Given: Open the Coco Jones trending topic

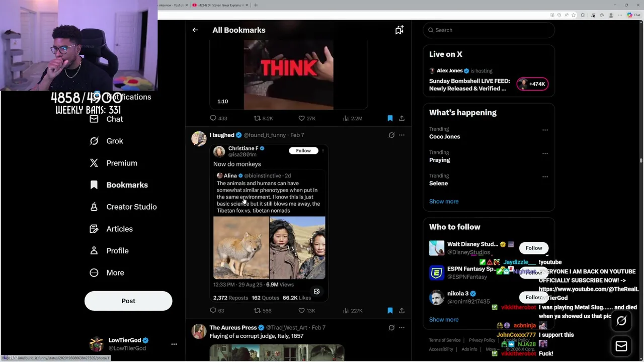Looking at the screenshot, I should click(x=444, y=137).
